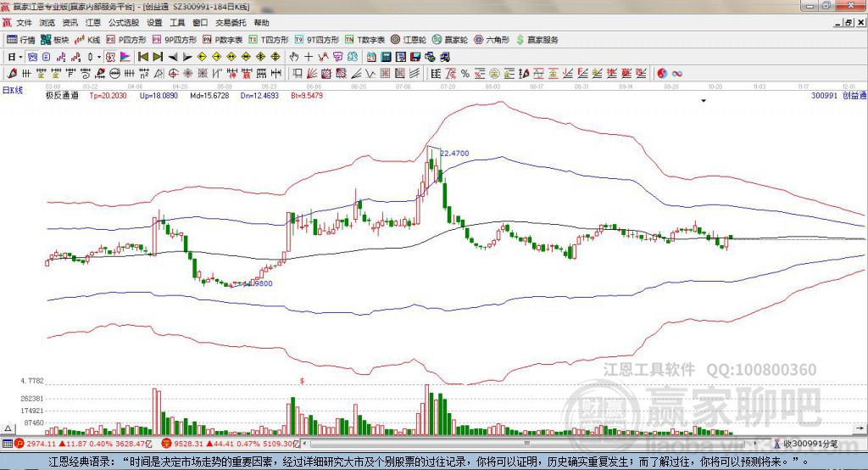The width and height of the screenshot is (868, 470).
Task: Open the T四方形 tool
Action: pyautogui.click(x=269, y=40)
